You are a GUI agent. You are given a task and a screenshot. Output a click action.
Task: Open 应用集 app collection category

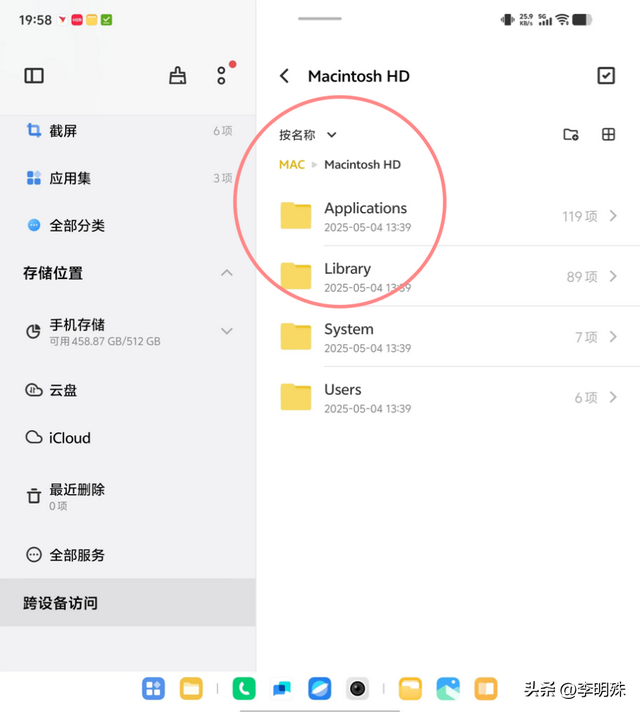pos(128,178)
